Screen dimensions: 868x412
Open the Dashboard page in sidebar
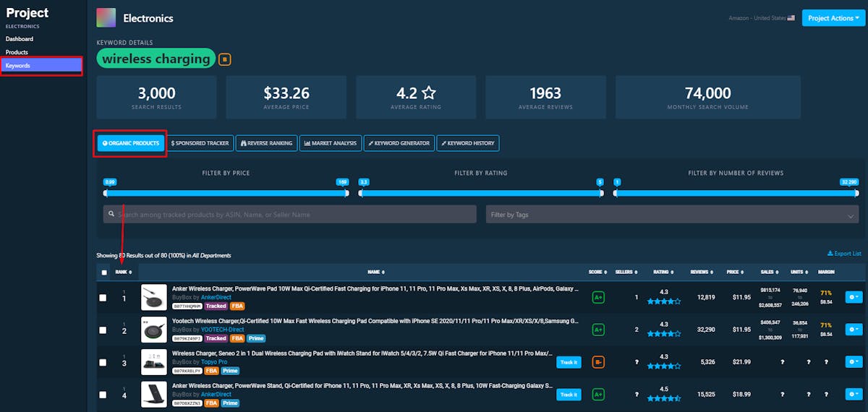click(20, 39)
